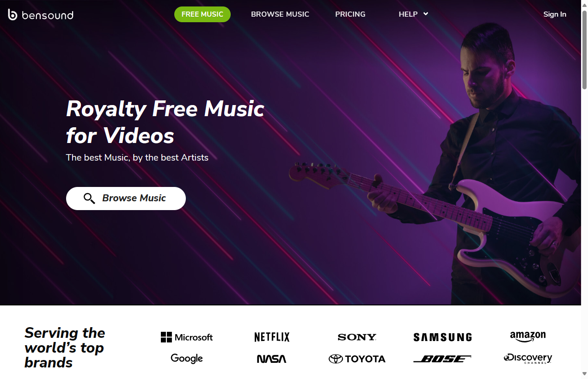Click the Discovery Channel logo

(528, 359)
